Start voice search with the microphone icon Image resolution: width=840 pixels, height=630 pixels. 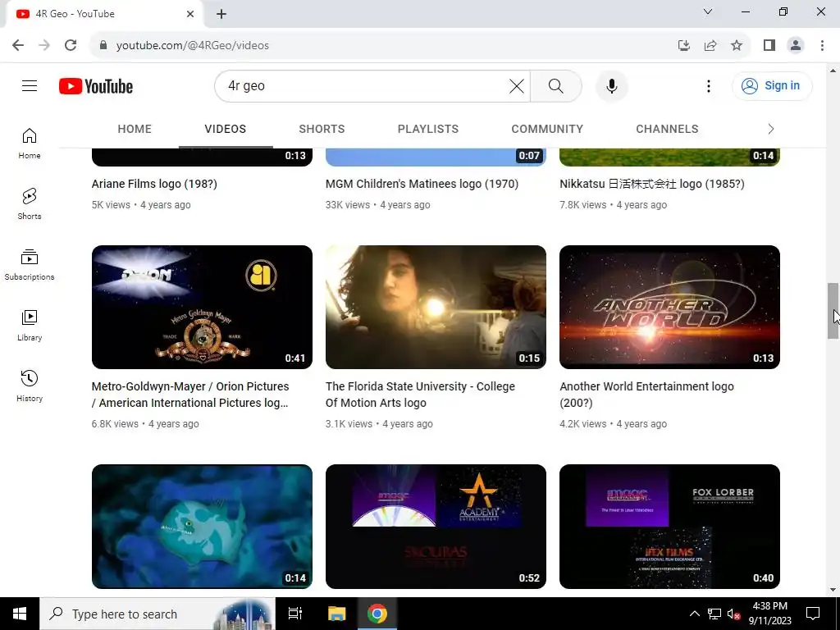pos(612,85)
